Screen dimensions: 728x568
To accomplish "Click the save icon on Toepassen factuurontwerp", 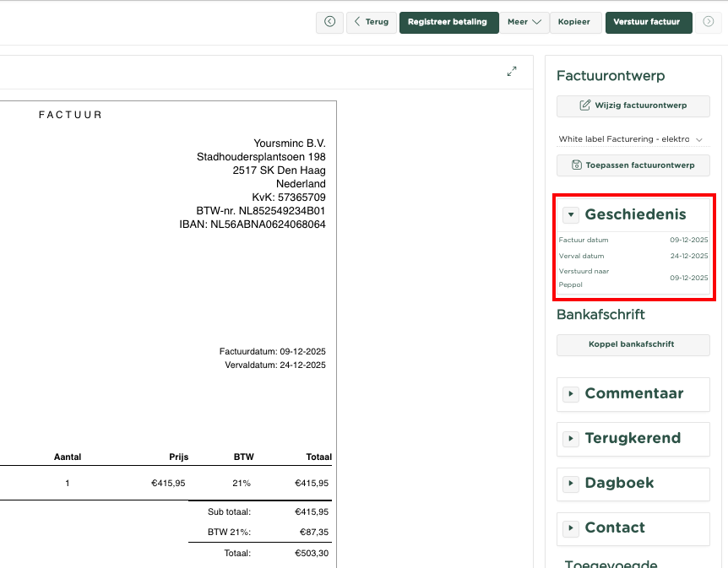I will point(576,165).
